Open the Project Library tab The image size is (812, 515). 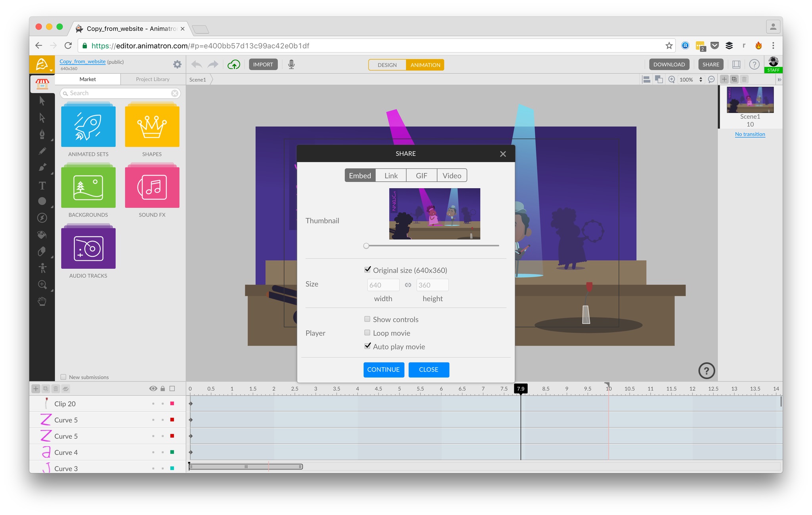coord(153,79)
